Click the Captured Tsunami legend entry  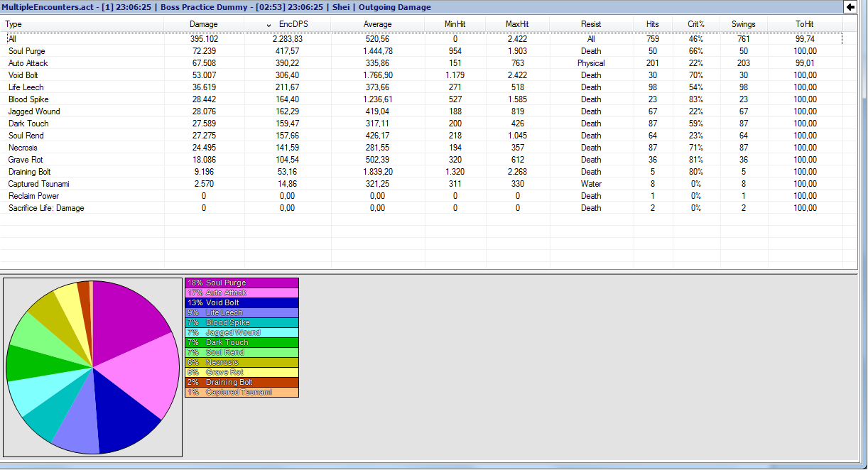point(242,392)
